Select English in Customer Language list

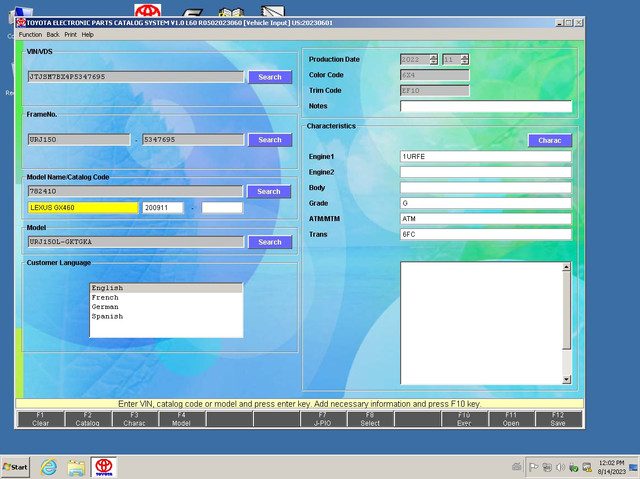[166, 288]
